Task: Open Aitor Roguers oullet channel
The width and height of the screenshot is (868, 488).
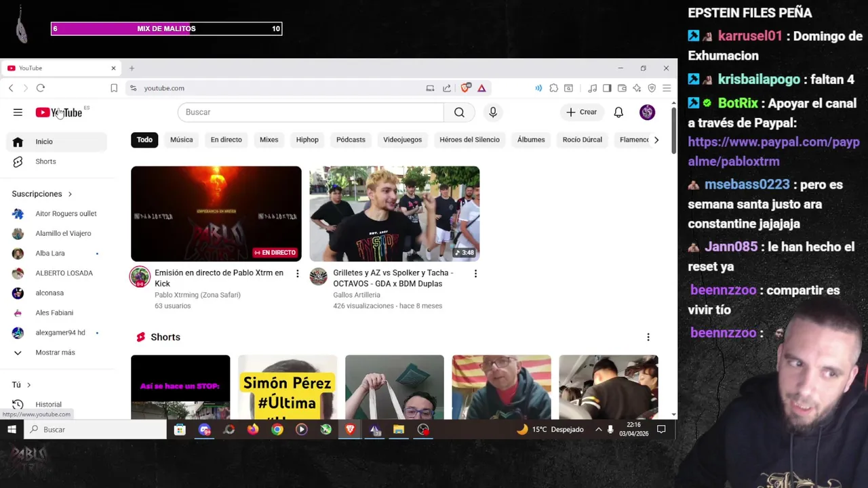Action: 57,213
